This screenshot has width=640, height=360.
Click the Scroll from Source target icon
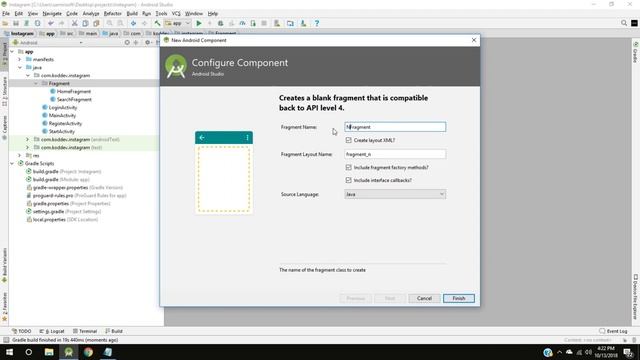click(x=127, y=42)
